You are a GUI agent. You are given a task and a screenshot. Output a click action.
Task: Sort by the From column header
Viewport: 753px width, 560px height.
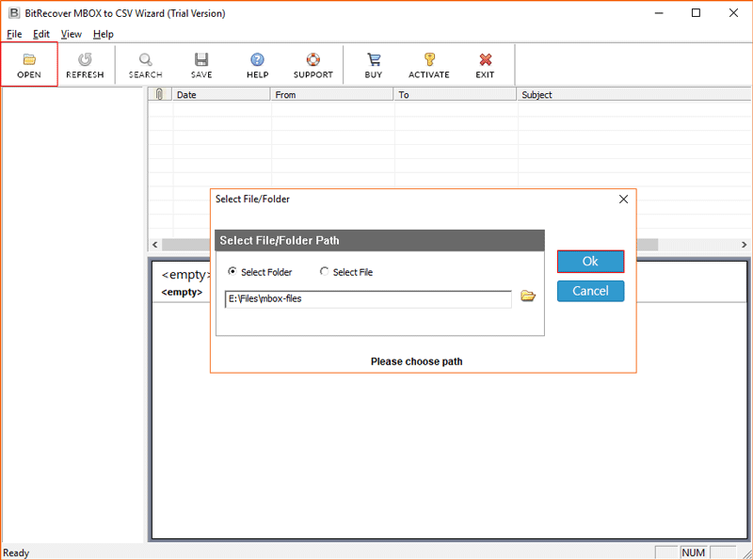coord(332,94)
